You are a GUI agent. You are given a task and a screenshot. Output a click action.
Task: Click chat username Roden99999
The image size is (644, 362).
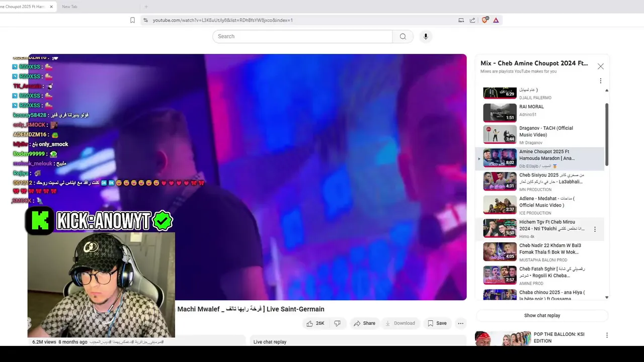[29, 154]
